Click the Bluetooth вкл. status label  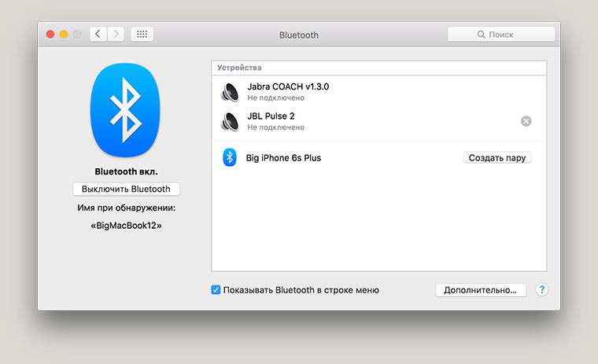126,171
